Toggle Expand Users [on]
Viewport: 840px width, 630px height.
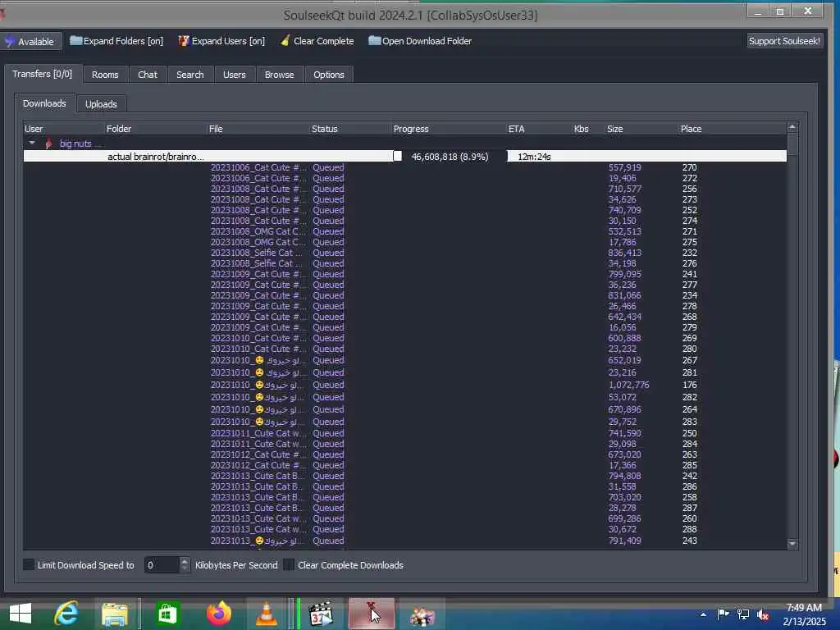(x=221, y=41)
